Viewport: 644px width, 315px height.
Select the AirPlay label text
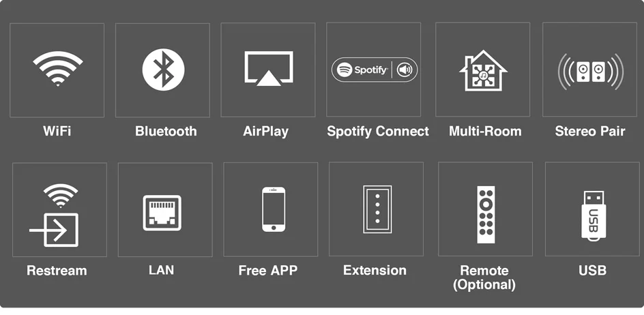265,132
